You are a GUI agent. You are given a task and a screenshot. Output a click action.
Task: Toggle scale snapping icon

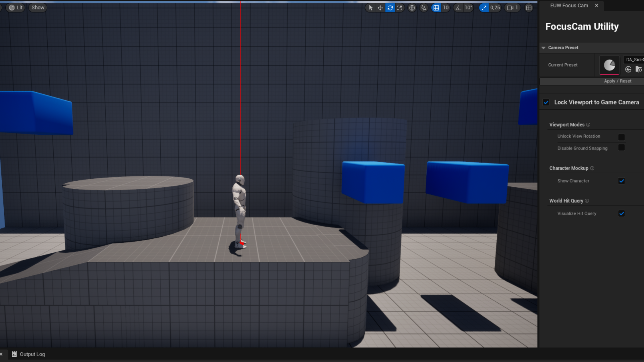[484, 8]
